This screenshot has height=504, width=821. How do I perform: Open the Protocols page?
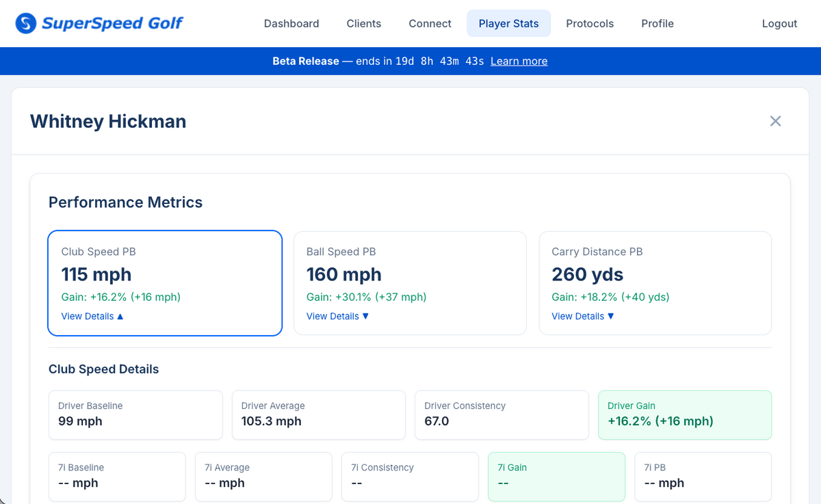(x=589, y=23)
